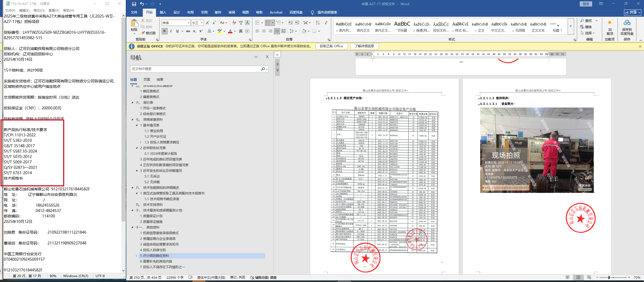Sort the selection with the A-Z icon

tap(318, 23)
